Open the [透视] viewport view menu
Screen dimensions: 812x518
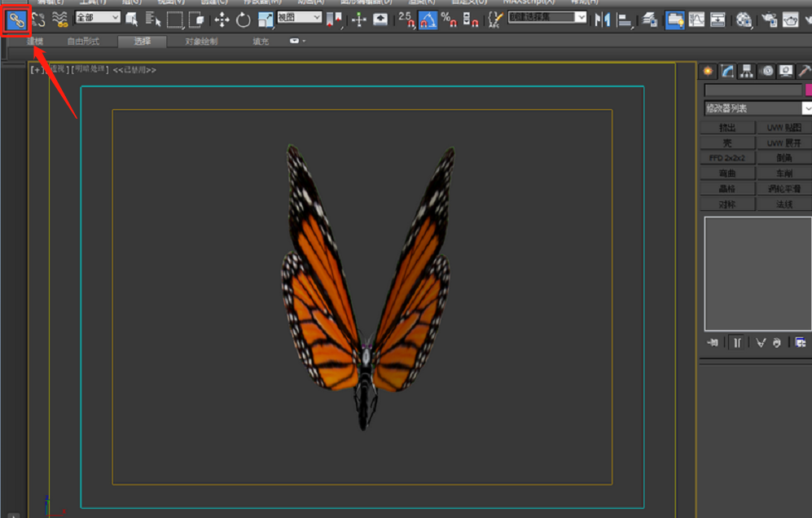pyautogui.click(x=57, y=69)
